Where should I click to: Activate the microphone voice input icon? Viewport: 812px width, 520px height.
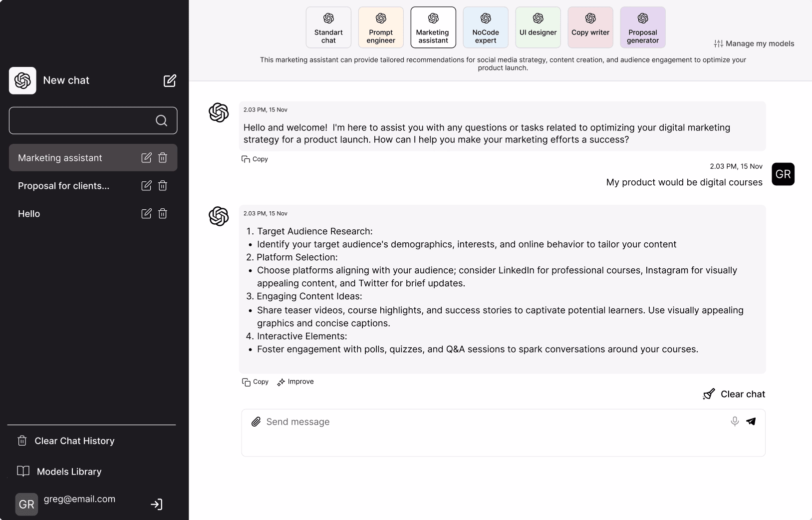click(735, 421)
